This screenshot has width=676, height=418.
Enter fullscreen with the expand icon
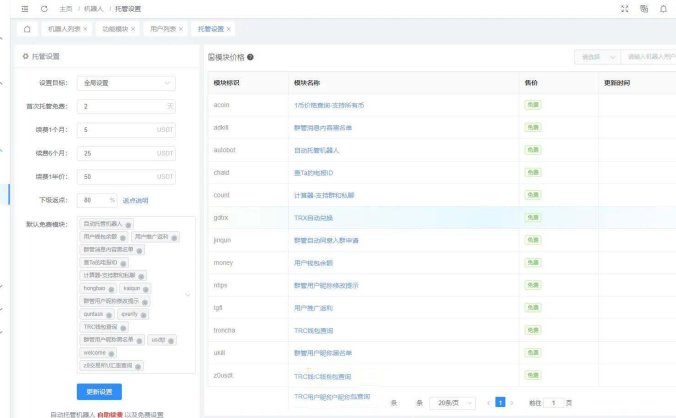coord(624,9)
